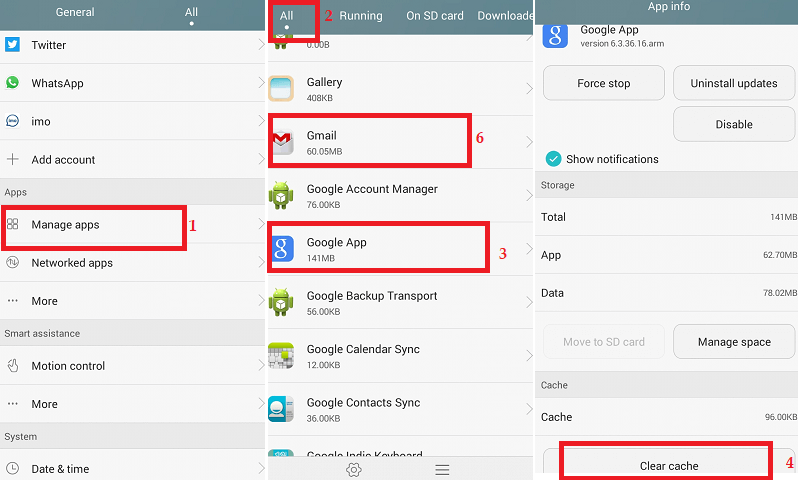The image size is (798, 480).
Task: Tap the Cache 96.00KB row
Action: pos(666,417)
